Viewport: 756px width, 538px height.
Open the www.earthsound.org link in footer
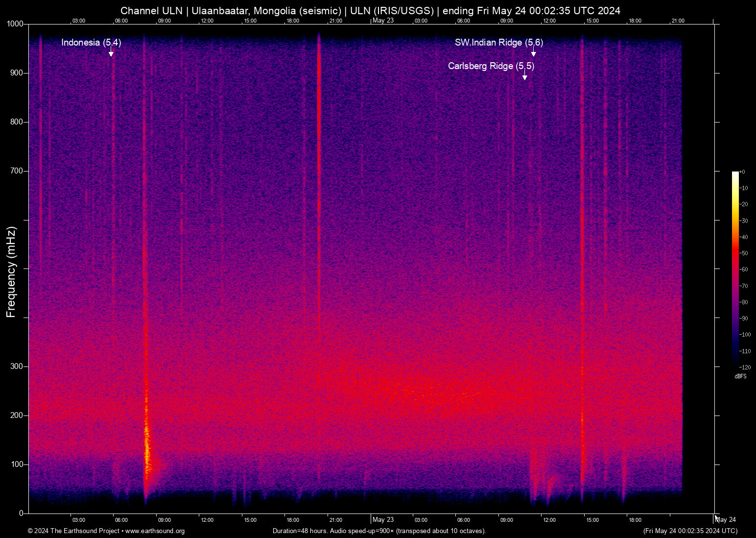pyautogui.click(x=155, y=531)
